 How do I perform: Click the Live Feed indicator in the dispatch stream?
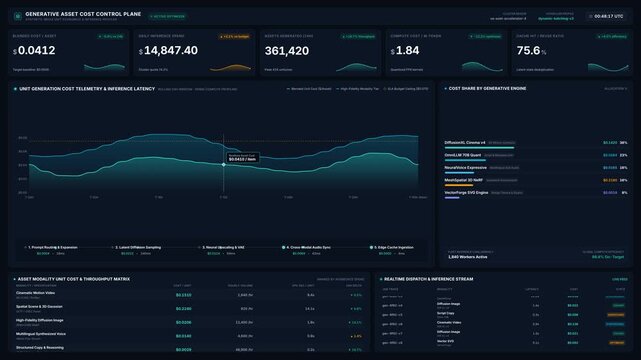[620, 280]
